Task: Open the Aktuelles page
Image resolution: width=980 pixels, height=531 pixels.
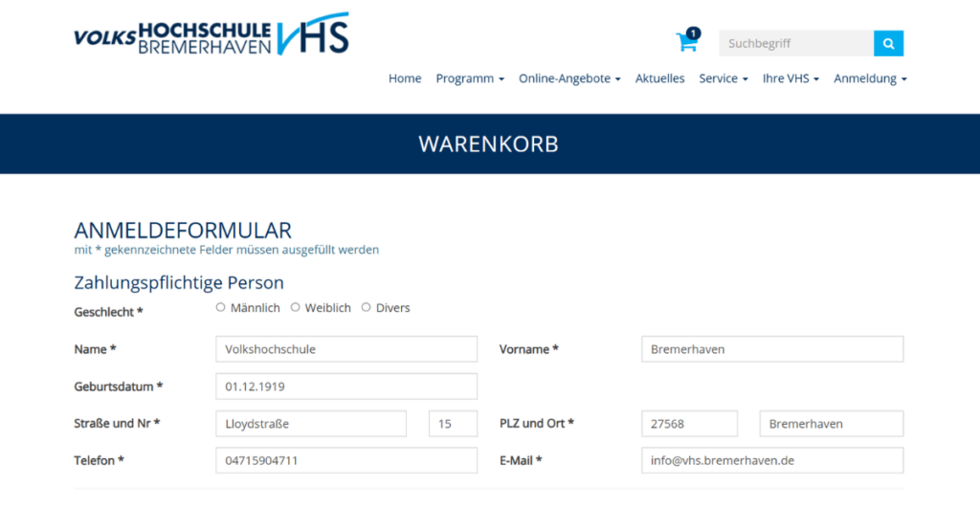Action: pos(659,78)
